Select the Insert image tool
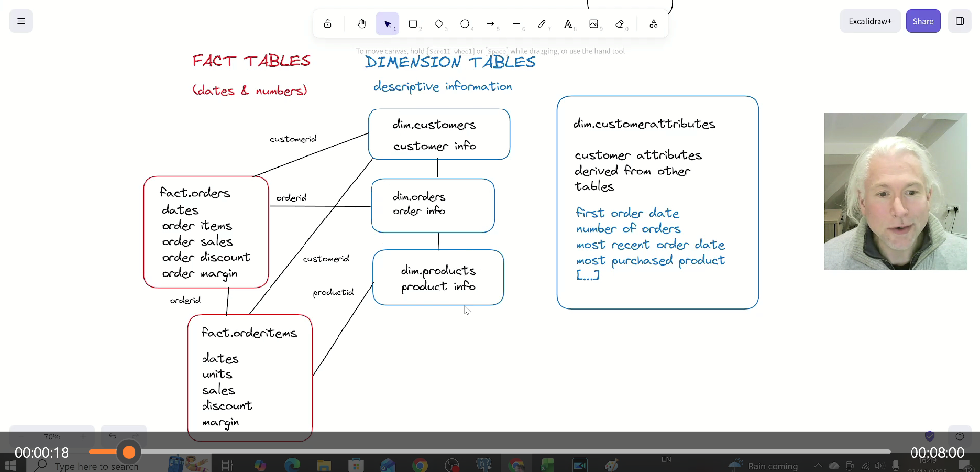This screenshot has width=980, height=472. coord(595,24)
